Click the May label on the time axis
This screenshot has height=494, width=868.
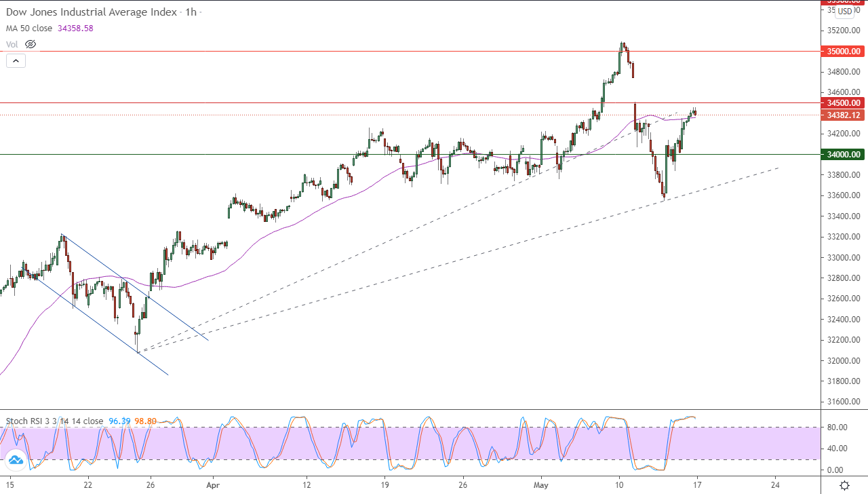tap(541, 485)
